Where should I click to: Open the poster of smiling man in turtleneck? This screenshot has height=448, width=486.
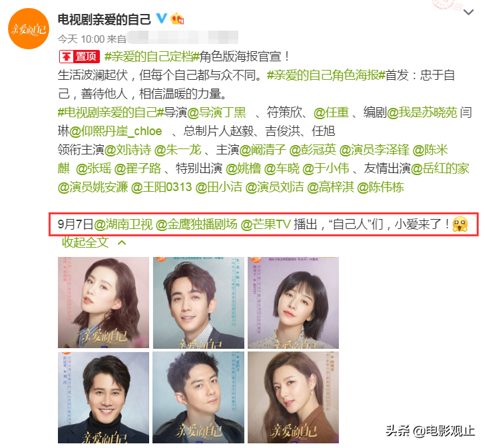point(103,397)
